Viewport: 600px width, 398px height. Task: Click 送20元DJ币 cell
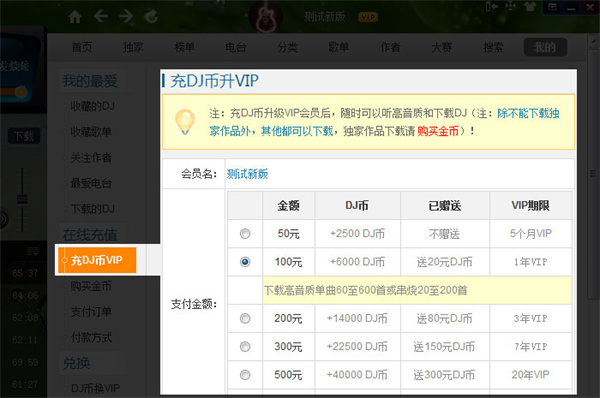445,262
